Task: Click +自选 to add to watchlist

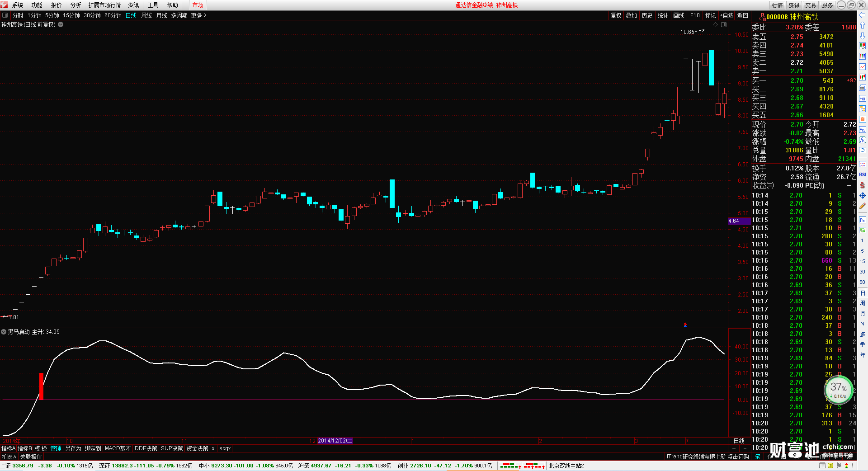Action: pyautogui.click(x=726, y=15)
